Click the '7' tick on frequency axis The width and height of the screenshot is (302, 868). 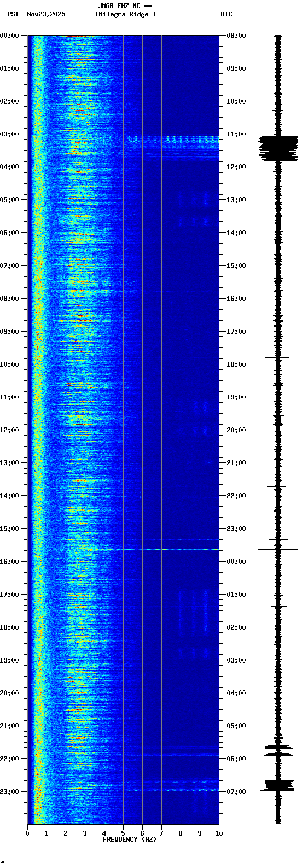click(161, 833)
